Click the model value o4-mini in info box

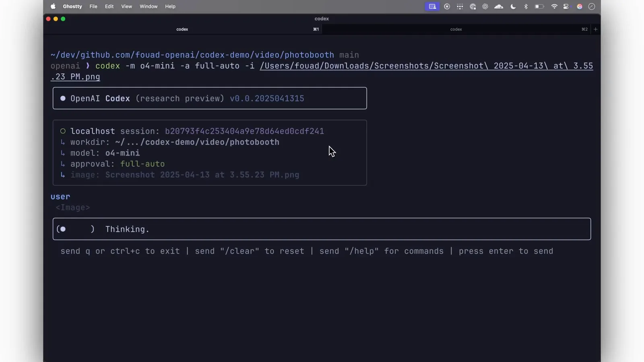(x=123, y=153)
